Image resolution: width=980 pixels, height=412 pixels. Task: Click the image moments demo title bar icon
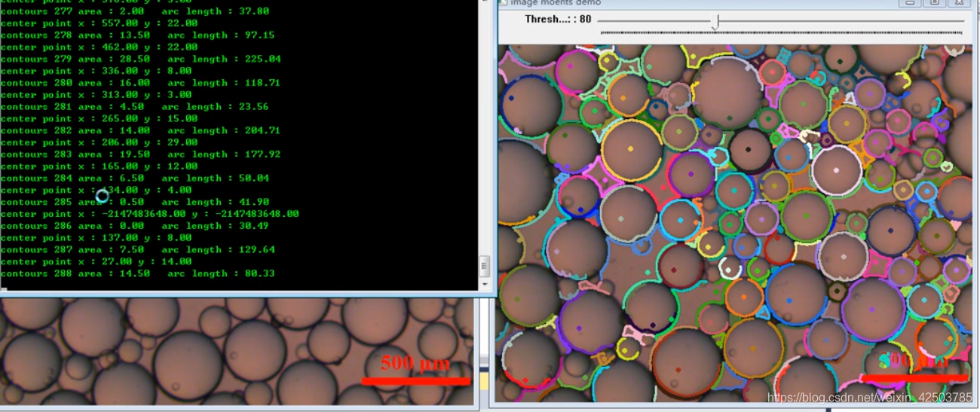click(x=503, y=2)
